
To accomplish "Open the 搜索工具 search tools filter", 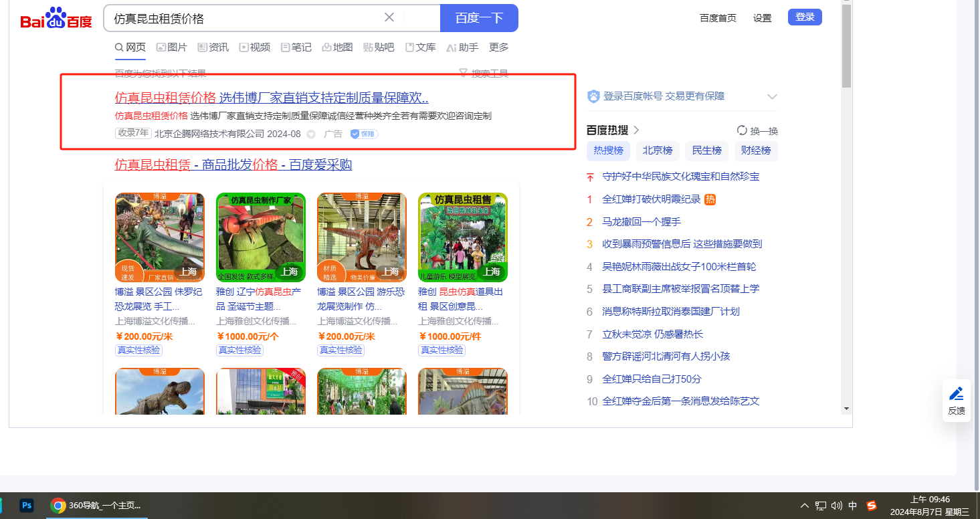I will click(484, 73).
